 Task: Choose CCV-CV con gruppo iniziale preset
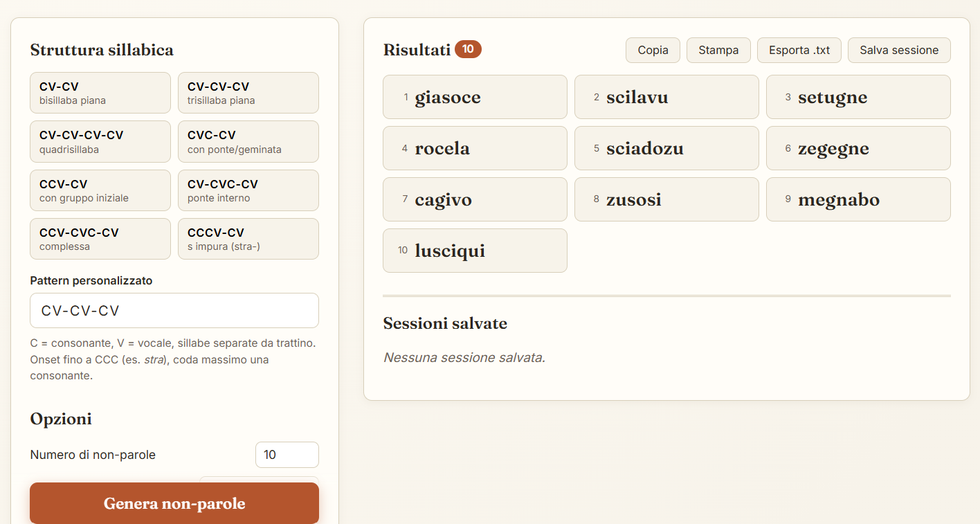pyautogui.click(x=100, y=190)
